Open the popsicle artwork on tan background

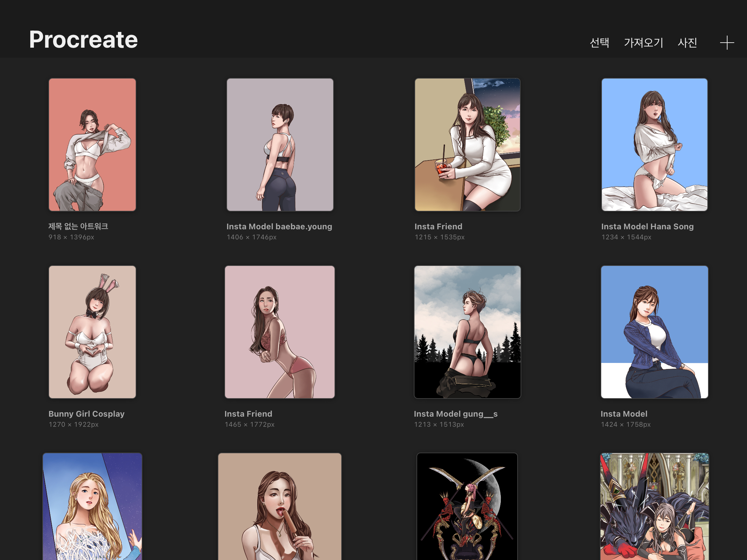[279, 506]
